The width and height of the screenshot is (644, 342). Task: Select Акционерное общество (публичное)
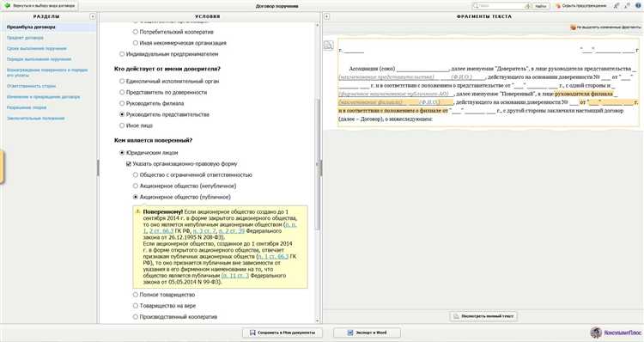pos(135,197)
